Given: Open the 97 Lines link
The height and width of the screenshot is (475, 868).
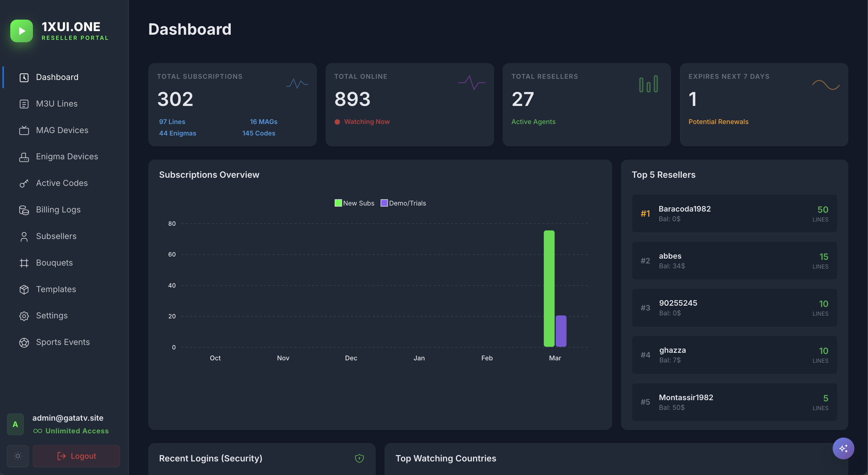Looking at the screenshot, I should (x=172, y=122).
